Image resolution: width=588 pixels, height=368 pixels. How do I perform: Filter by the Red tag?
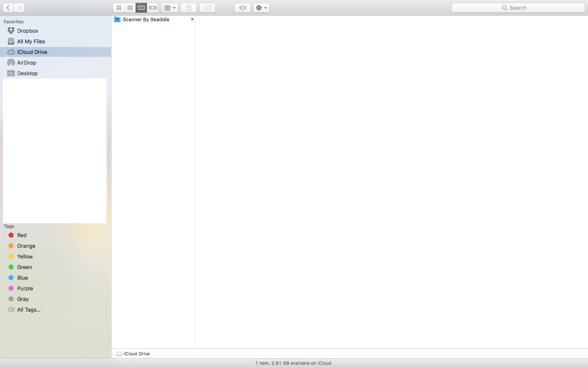pos(56,235)
